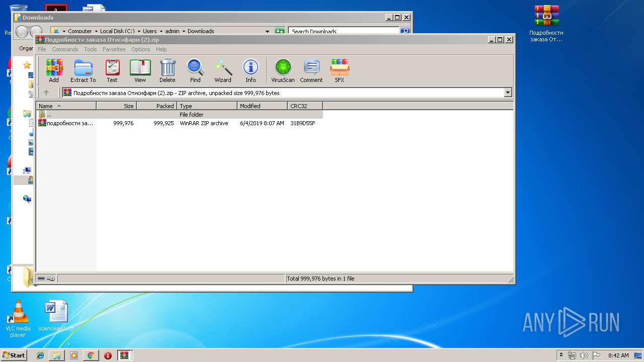
Task: Switch to WinRAR taskbar button
Action: 125,355
